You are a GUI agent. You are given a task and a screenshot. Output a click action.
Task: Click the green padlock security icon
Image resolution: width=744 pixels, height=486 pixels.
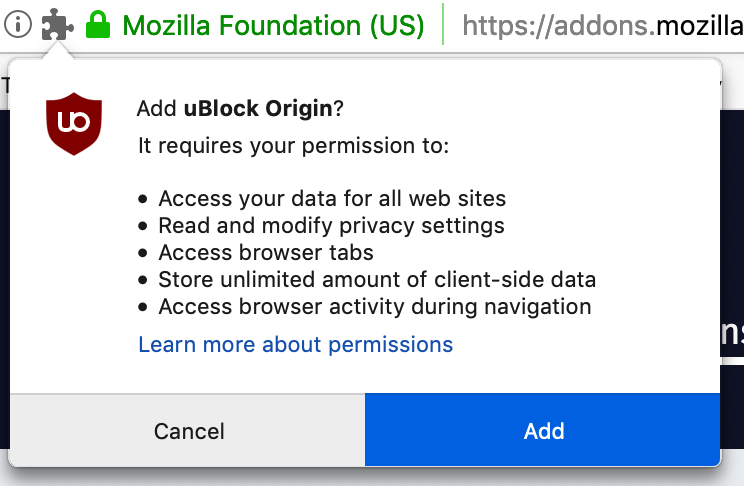coord(98,25)
